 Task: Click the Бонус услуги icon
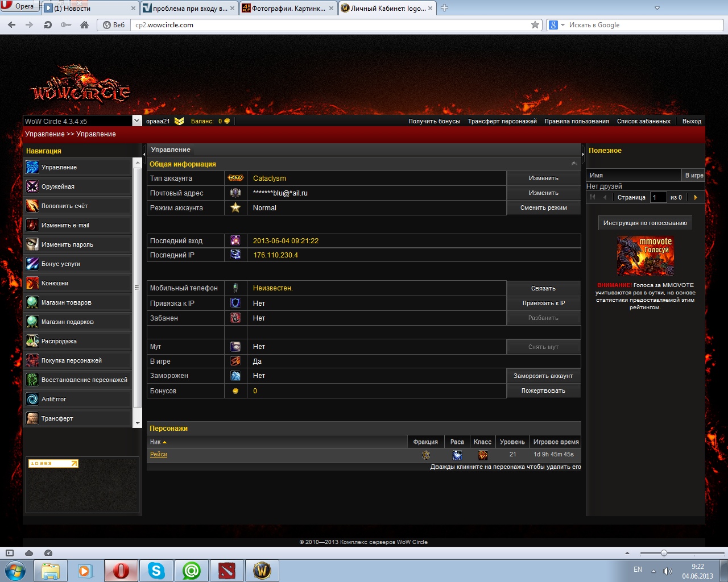point(32,264)
